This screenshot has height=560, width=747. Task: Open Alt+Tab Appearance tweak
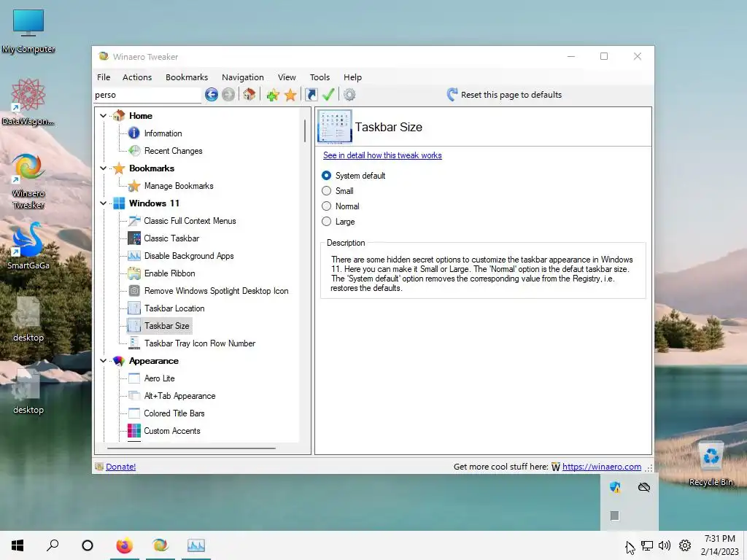point(179,396)
